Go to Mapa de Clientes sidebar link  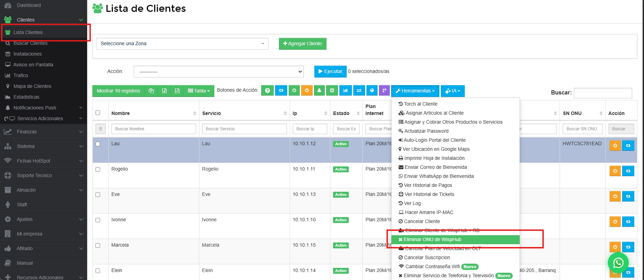pyautogui.click(x=43, y=86)
